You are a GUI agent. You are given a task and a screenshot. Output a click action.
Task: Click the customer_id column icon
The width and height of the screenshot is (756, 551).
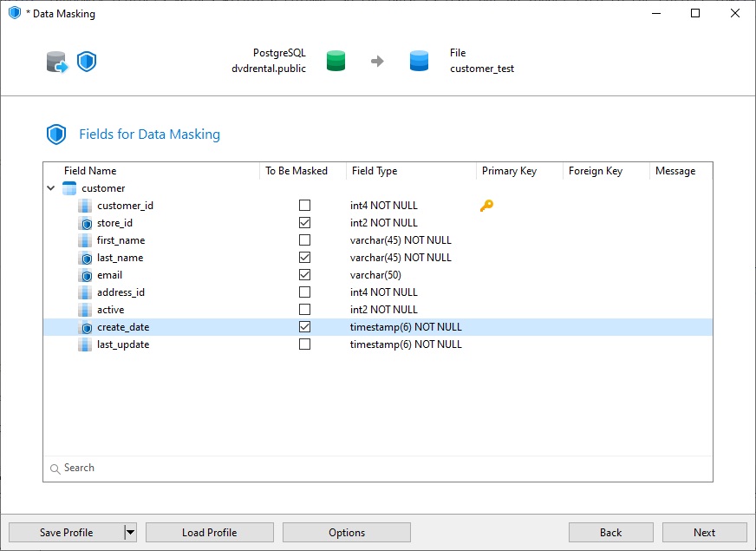(x=85, y=206)
